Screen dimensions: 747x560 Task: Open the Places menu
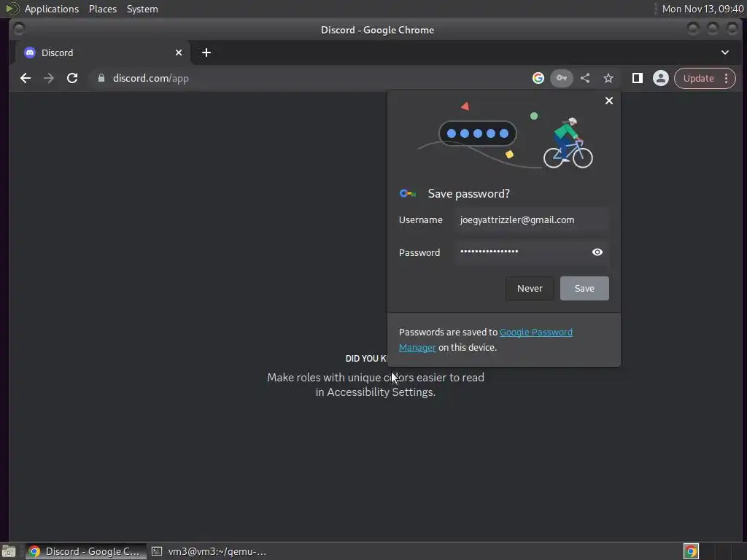tap(102, 9)
